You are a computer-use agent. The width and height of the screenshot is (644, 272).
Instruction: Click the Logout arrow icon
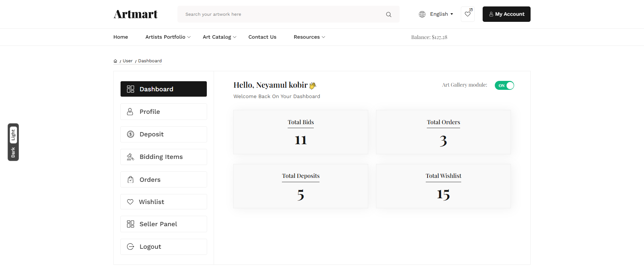tap(131, 247)
